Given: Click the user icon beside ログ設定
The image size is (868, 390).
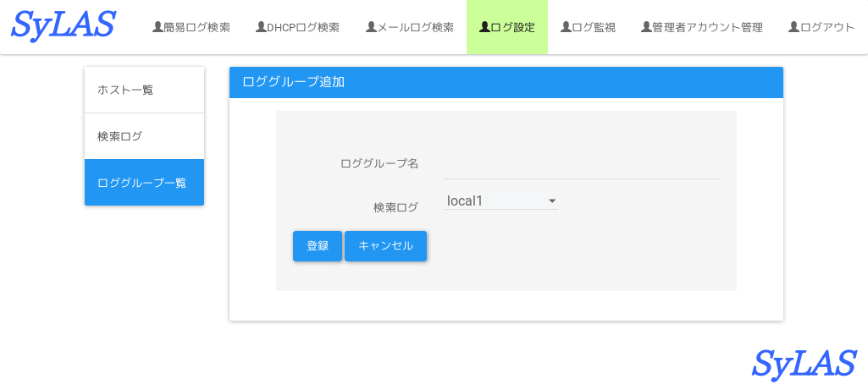Looking at the screenshot, I should point(485,26).
